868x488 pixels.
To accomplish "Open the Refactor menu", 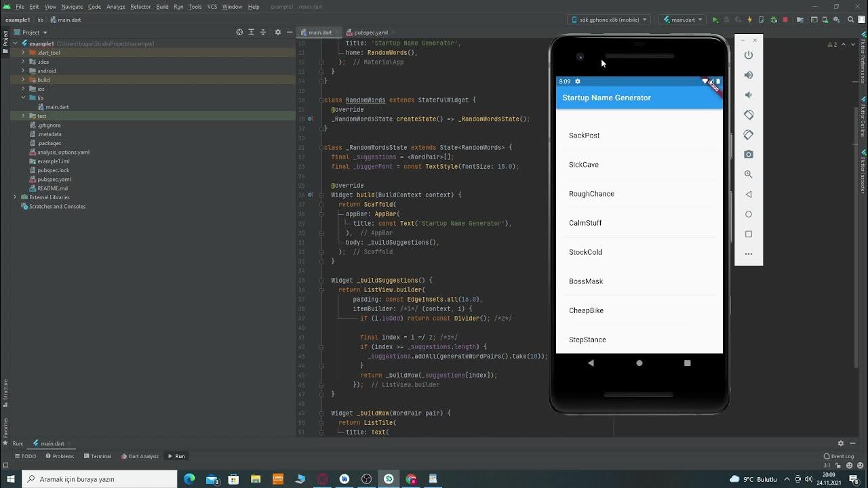I will pos(140,7).
